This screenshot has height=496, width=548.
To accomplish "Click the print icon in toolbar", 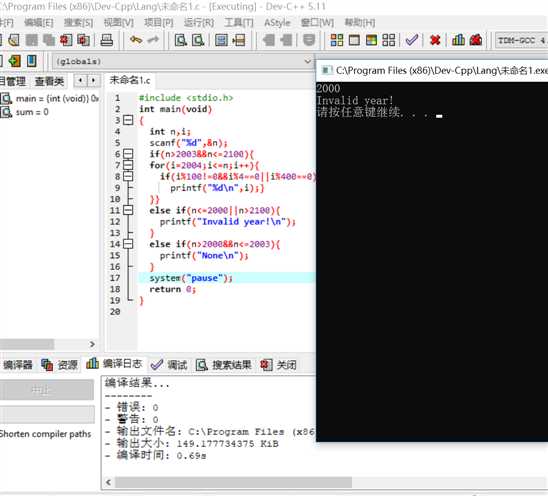I will click(x=107, y=40).
